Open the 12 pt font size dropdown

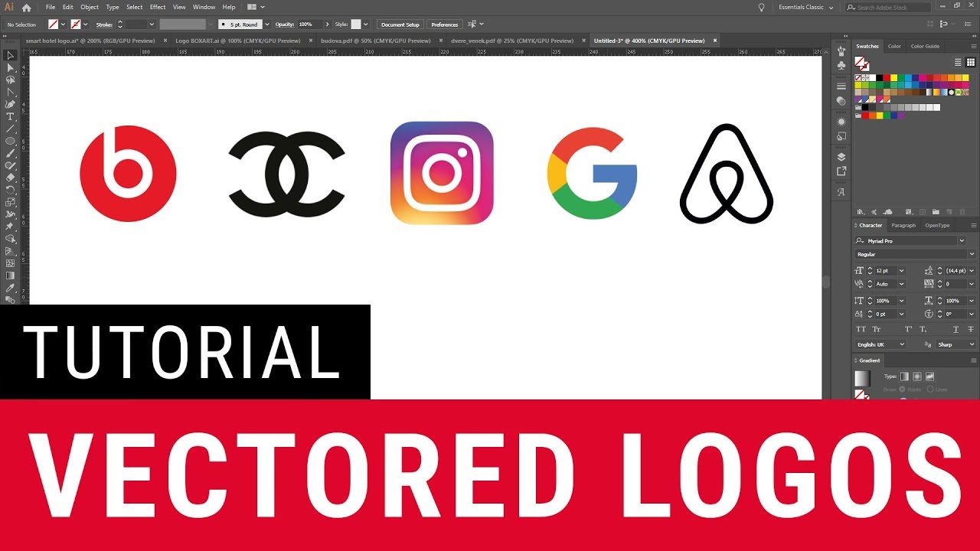tap(901, 270)
